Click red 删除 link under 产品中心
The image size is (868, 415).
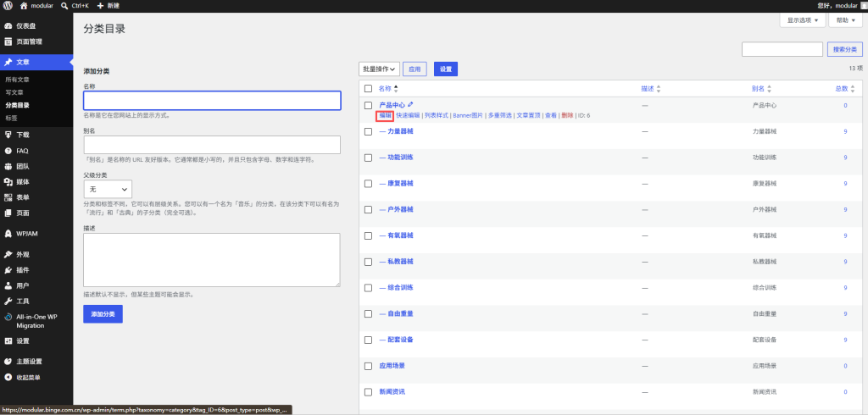coord(567,116)
